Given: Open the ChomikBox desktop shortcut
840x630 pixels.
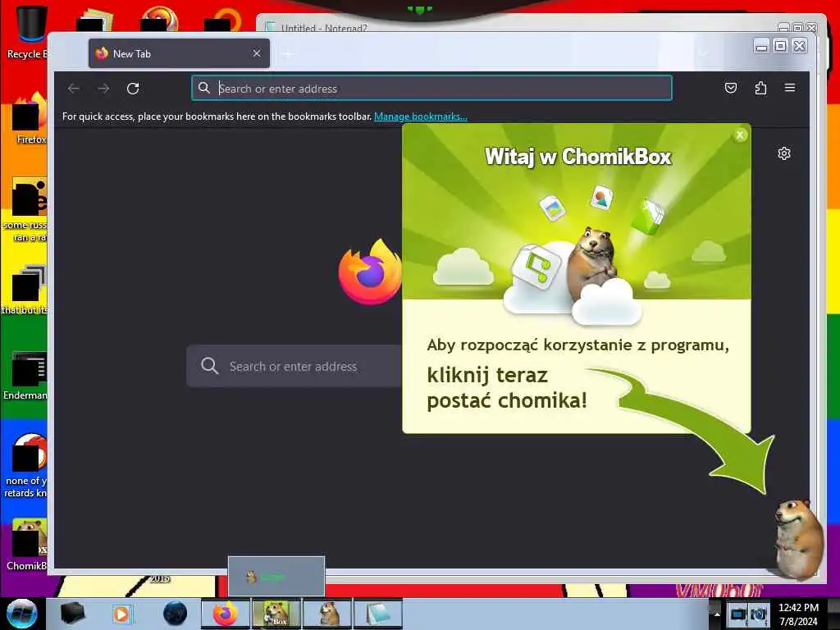Looking at the screenshot, I should [28, 544].
